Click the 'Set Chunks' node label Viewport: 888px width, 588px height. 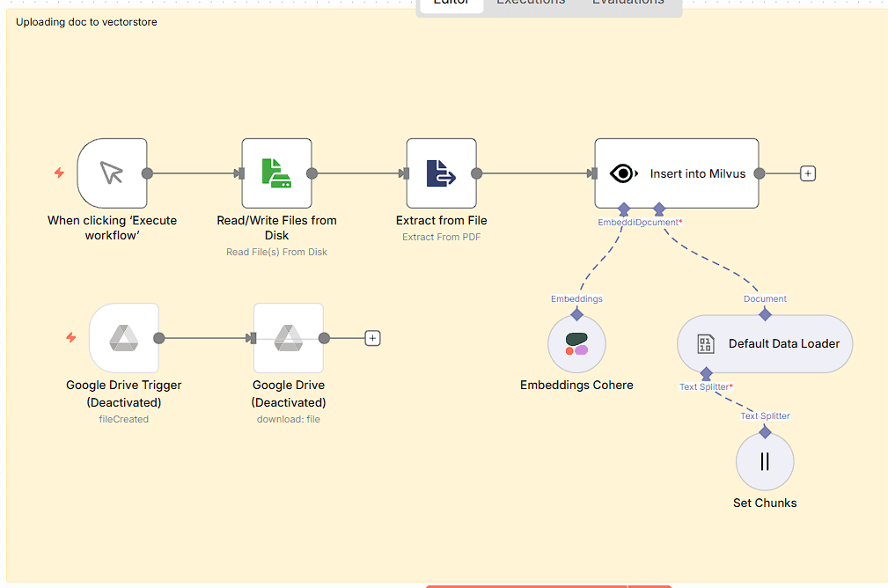(765, 503)
